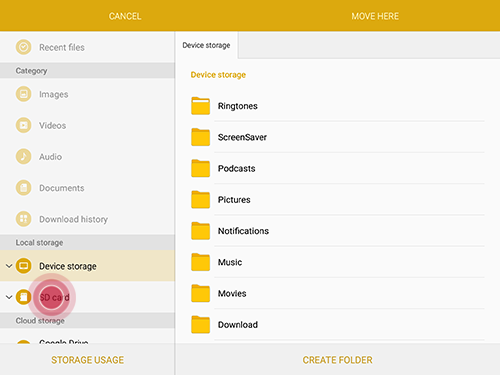Switch to the Device storage tab
500x375 pixels.
pyautogui.click(x=206, y=45)
